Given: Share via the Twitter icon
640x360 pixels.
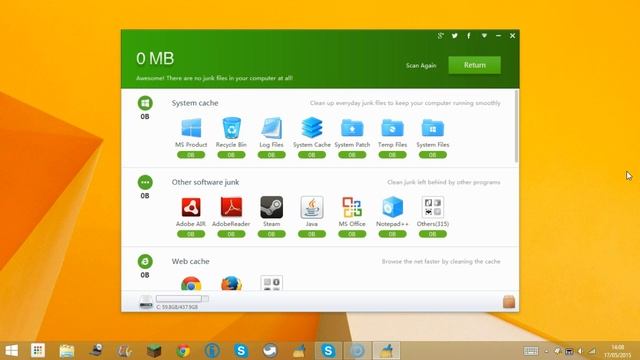Looking at the screenshot, I should (455, 36).
